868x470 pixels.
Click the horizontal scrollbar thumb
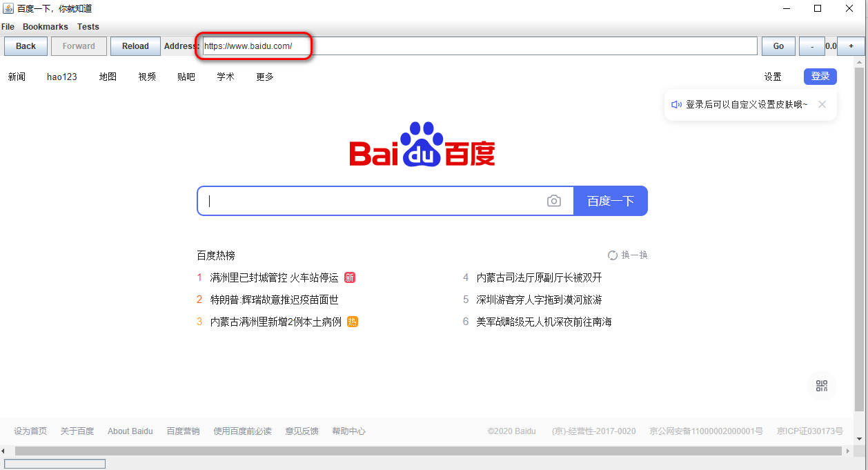[428, 451]
